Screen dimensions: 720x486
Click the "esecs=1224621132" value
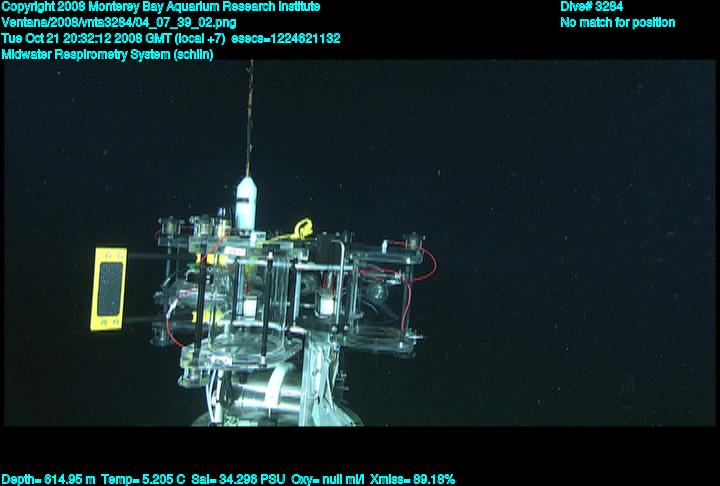(x=286, y=38)
